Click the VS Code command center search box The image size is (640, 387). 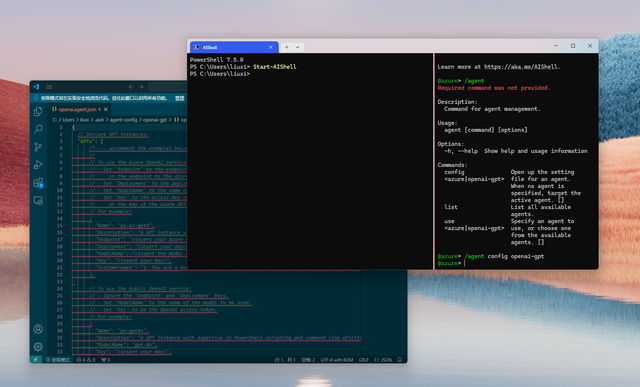click(x=168, y=87)
